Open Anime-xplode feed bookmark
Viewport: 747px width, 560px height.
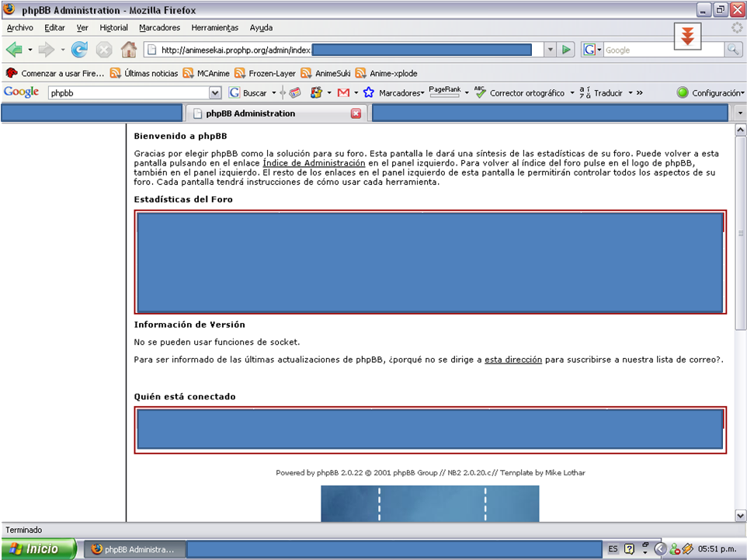tap(387, 73)
